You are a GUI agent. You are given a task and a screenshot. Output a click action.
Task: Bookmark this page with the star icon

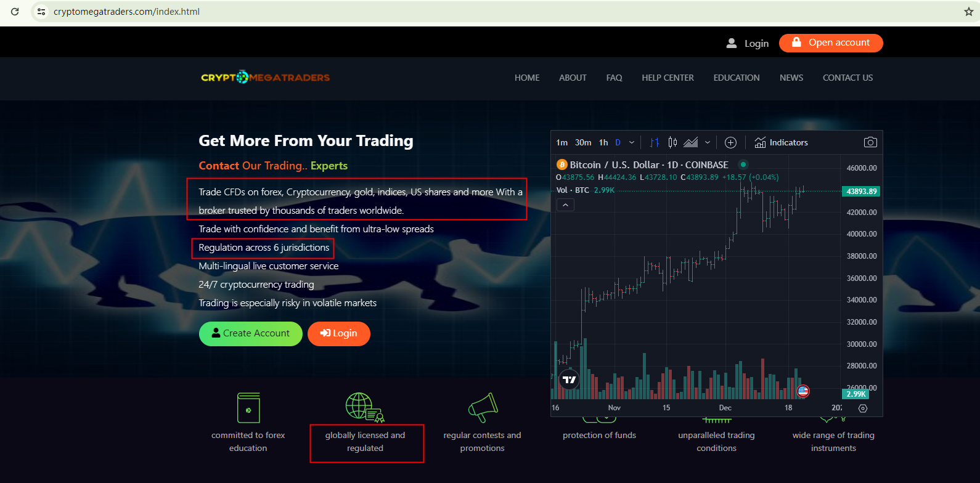pyautogui.click(x=968, y=12)
